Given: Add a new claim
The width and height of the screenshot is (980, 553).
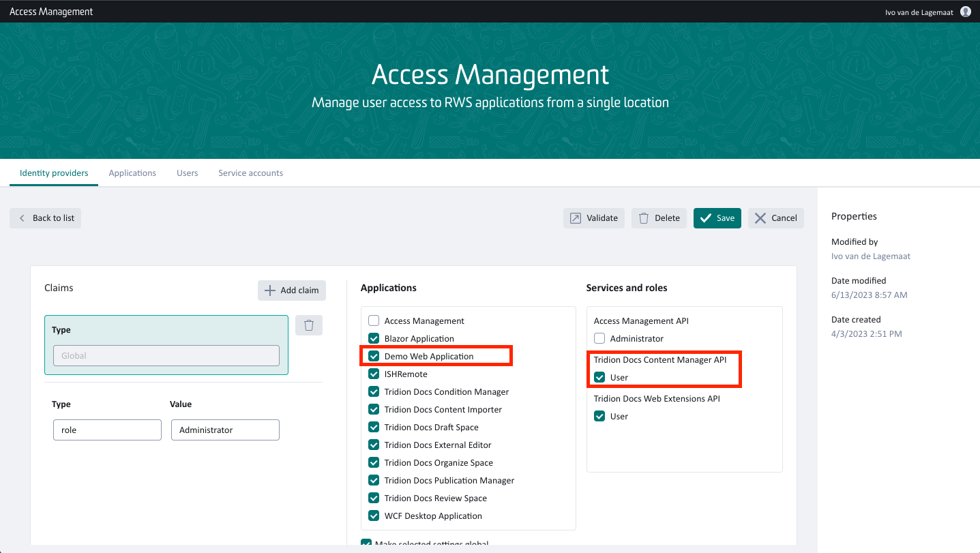Looking at the screenshot, I should pos(292,290).
